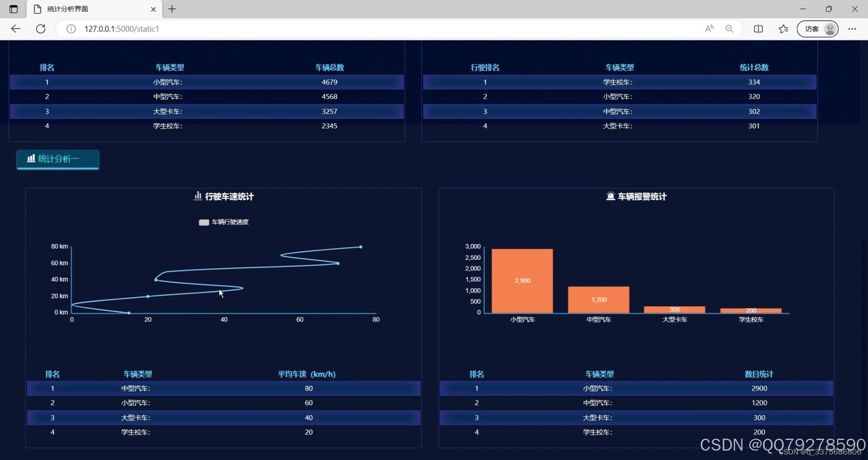Open the Read aloud icon
This screenshot has height=460, width=868.
click(x=709, y=29)
